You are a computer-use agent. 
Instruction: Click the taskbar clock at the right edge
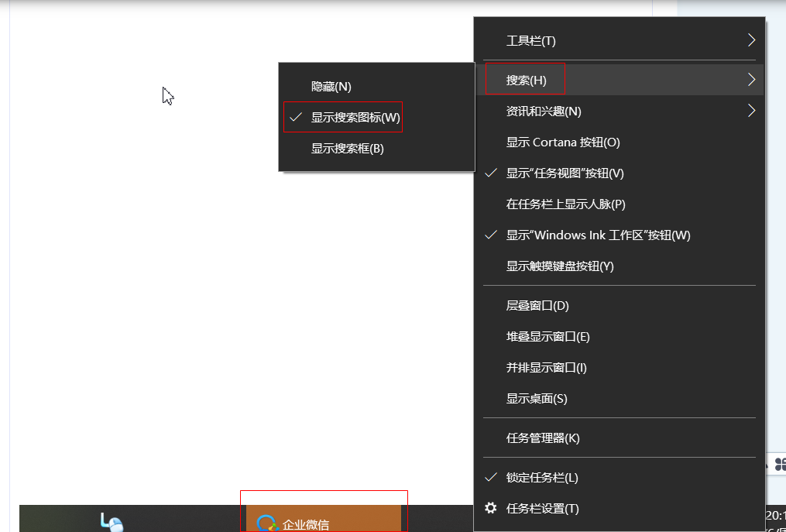tap(774, 516)
